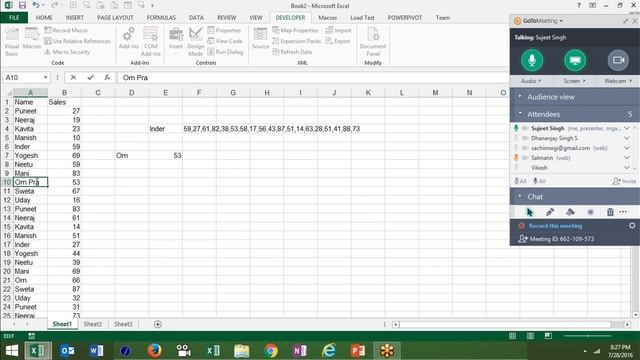The width and height of the screenshot is (640, 360).
Task: Click Record Macro
Action: 66,30
